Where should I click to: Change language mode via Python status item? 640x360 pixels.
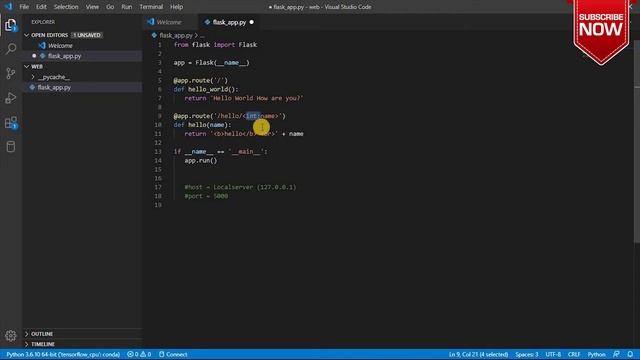596,354
